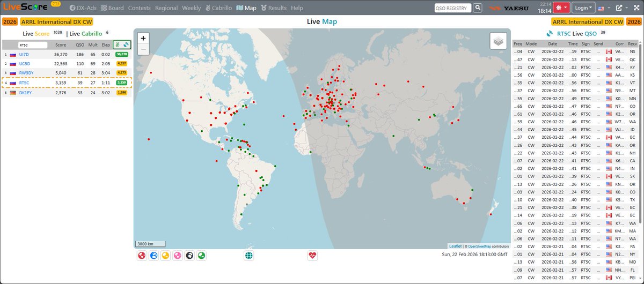Select the QSO row with Recv NS
644x284 pixels.
click(575, 51)
